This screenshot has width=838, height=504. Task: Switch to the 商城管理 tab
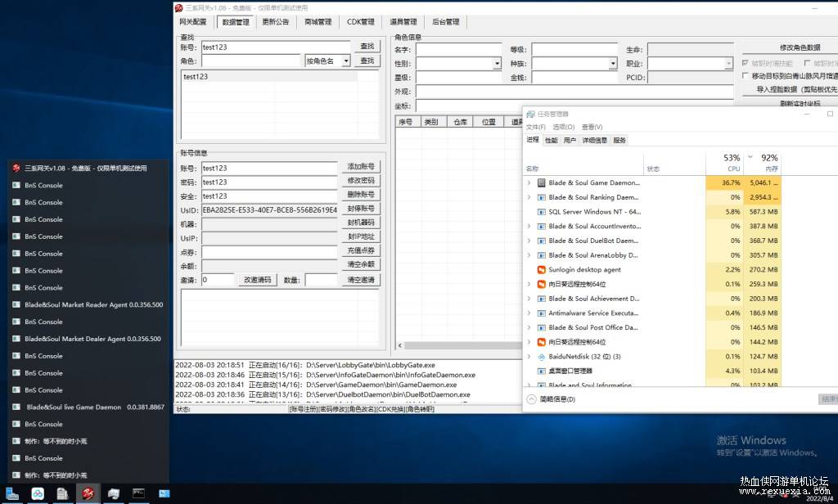click(x=318, y=22)
